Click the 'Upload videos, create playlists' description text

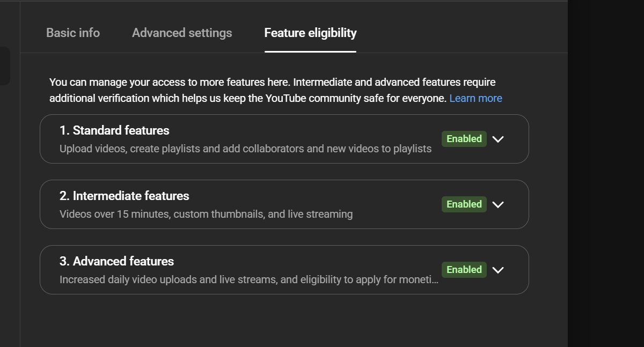(x=245, y=149)
